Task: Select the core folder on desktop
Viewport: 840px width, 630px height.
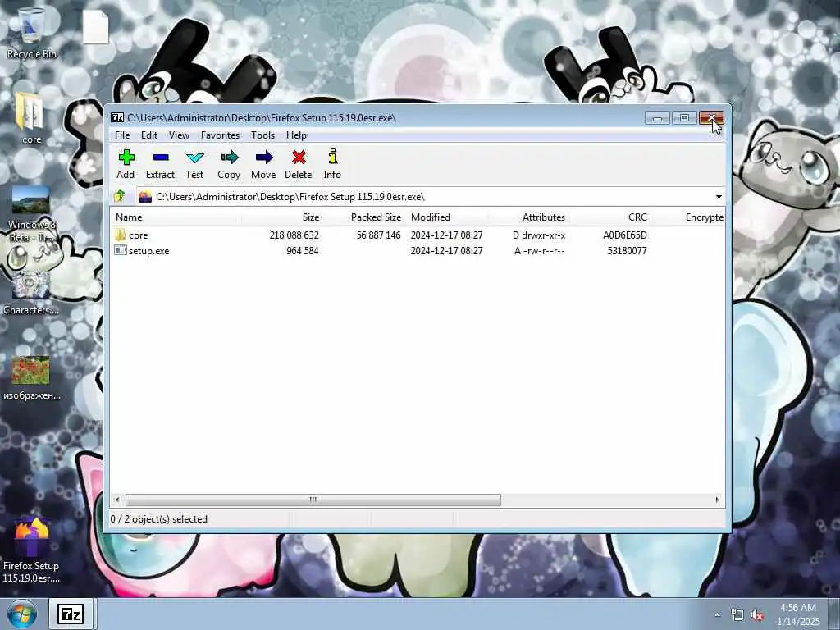Action: (30, 119)
